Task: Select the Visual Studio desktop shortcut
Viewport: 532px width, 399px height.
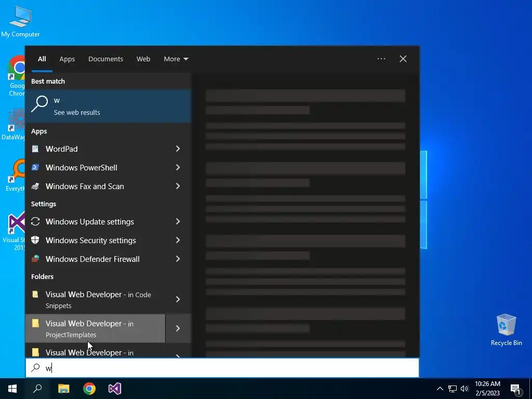Action: coord(15,231)
